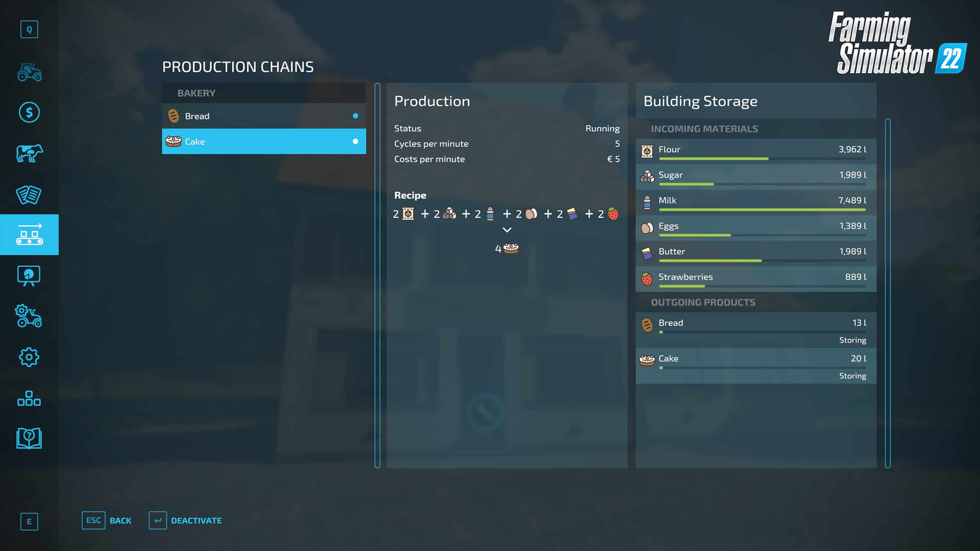The width and height of the screenshot is (980, 551).
Task: Open the vehicles tractor page icon
Action: [29, 72]
